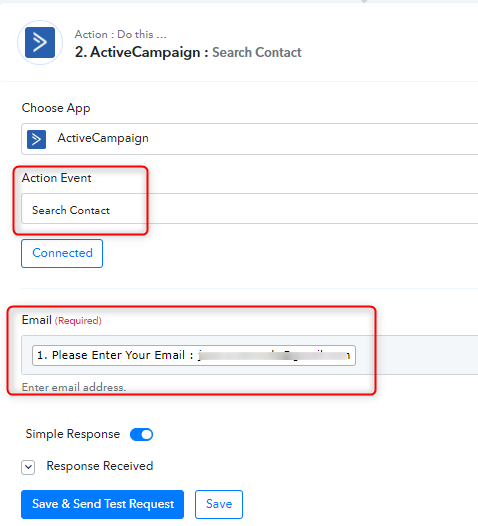Screen dimensions: 478x526
Task: Click the 'Choose App' label
Action: [x=56, y=108]
